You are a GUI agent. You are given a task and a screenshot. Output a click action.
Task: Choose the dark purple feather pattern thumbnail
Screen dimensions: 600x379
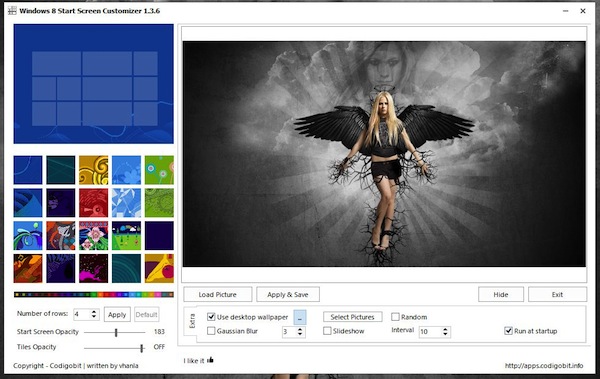click(x=61, y=269)
